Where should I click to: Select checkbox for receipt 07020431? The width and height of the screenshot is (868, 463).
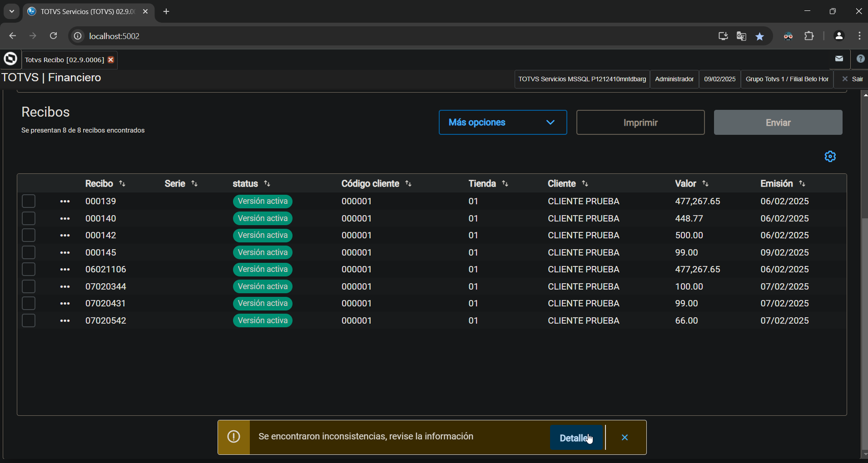tap(29, 303)
